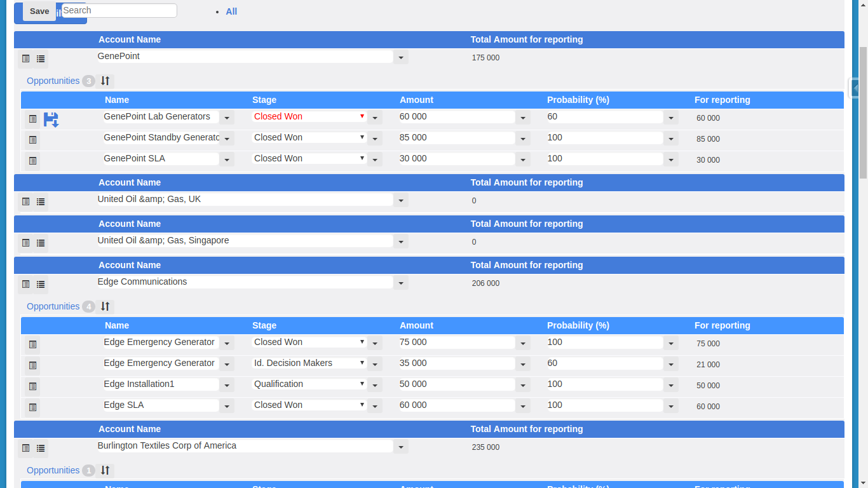Edit Edge Installation1 name field
The image size is (868, 488).
(161, 384)
